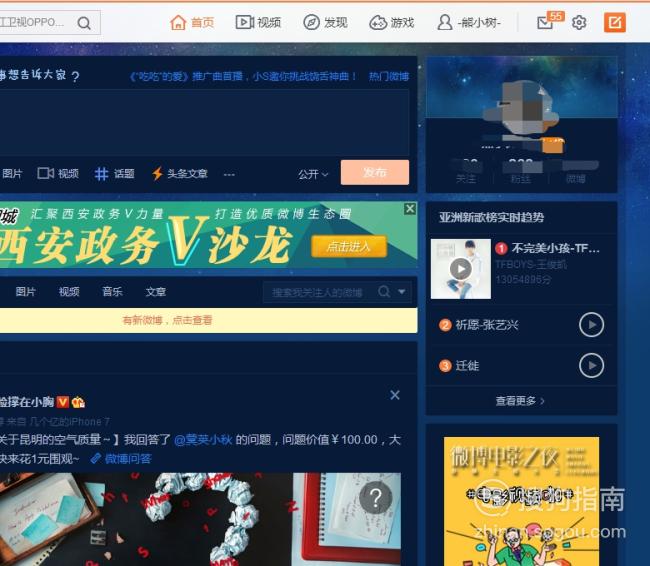650x566 pixels.
Task: Open the 视频 video section
Action: click(258, 22)
